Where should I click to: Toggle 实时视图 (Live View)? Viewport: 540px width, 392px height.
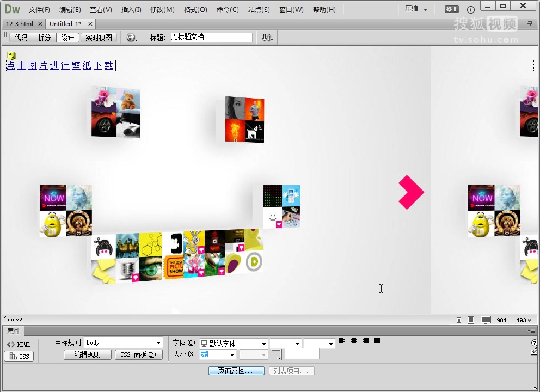[99, 38]
